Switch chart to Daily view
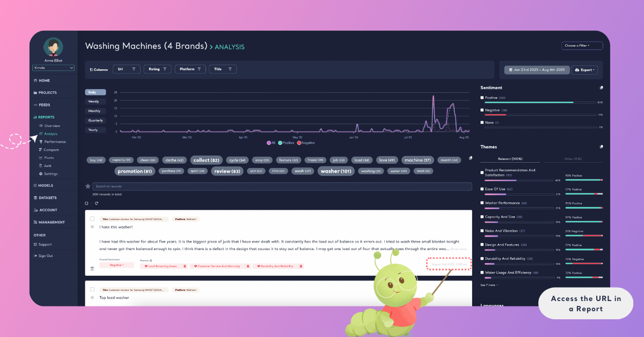Screen dimensions: 644x337 [96, 92]
